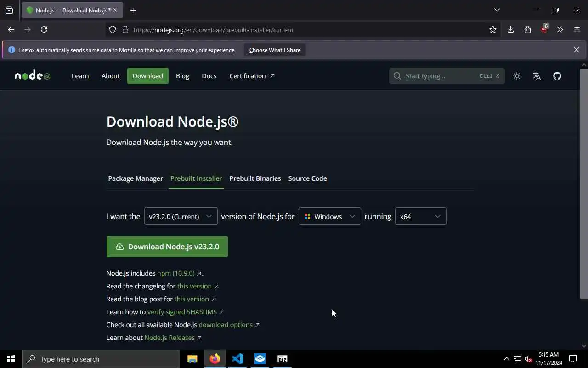Viewport: 588px width, 368px height.
Task: Click the site padlock icon
Action: [125, 30]
